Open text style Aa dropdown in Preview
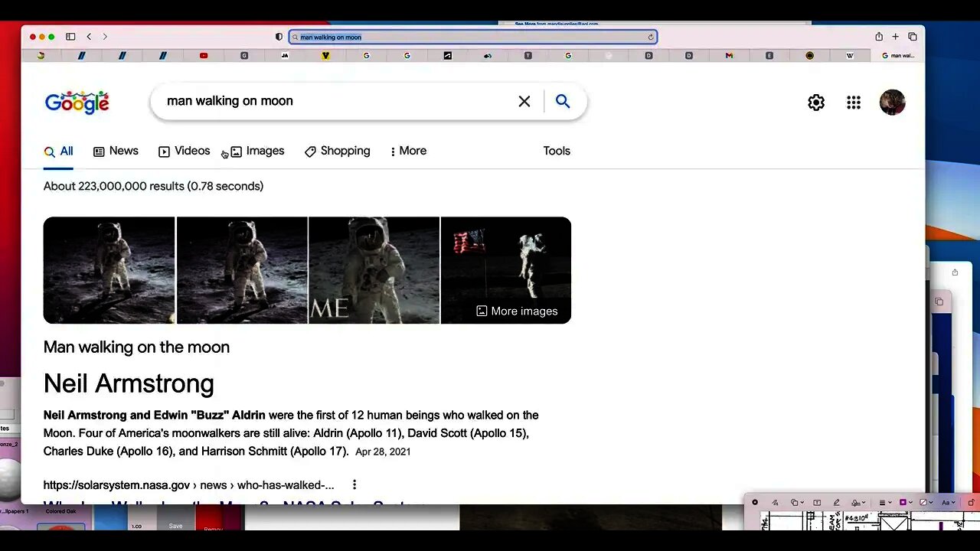The width and height of the screenshot is (980, 551). point(949,503)
